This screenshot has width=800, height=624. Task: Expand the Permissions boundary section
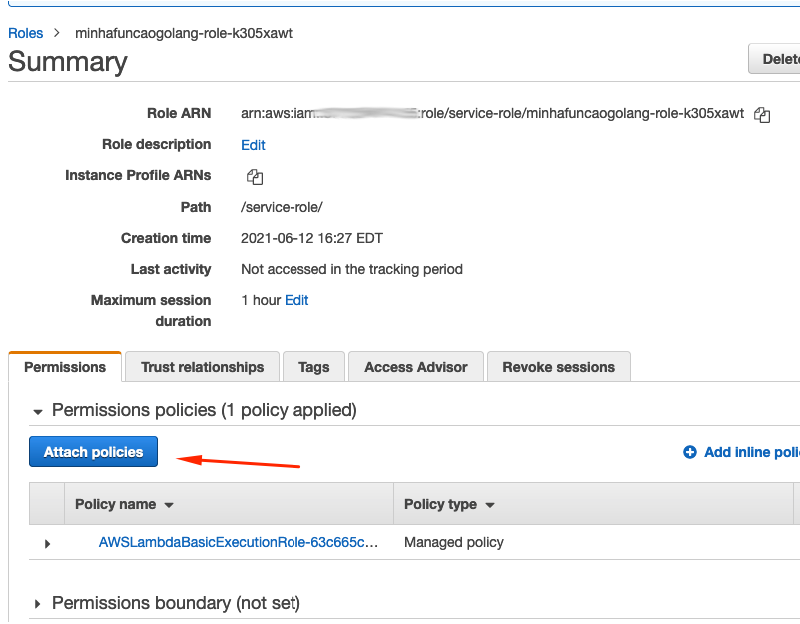(38, 604)
